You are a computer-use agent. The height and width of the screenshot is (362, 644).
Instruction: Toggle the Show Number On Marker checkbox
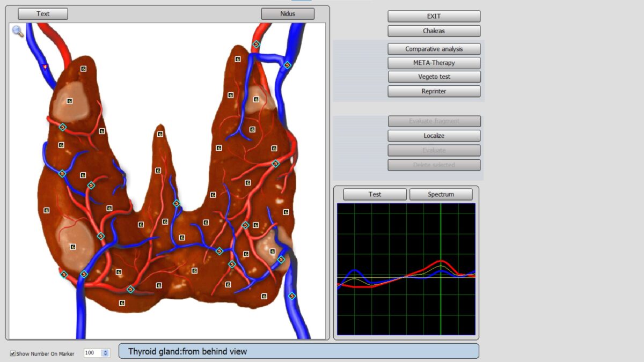point(13,353)
